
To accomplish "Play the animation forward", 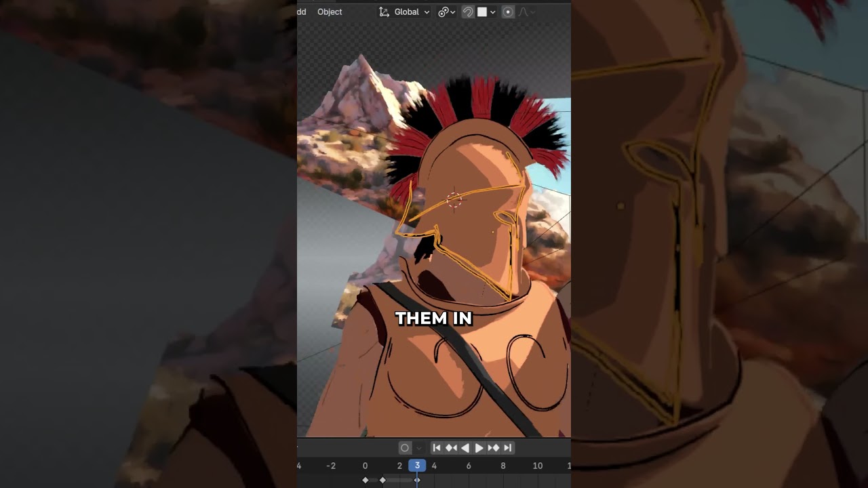I will pyautogui.click(x=479, y=447).
